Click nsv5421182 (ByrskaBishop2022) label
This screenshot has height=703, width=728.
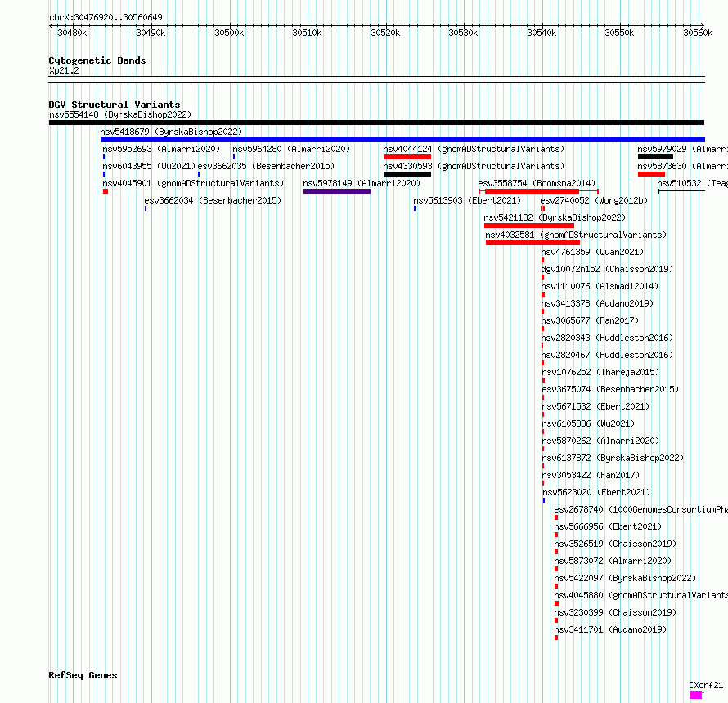point(555,217)
